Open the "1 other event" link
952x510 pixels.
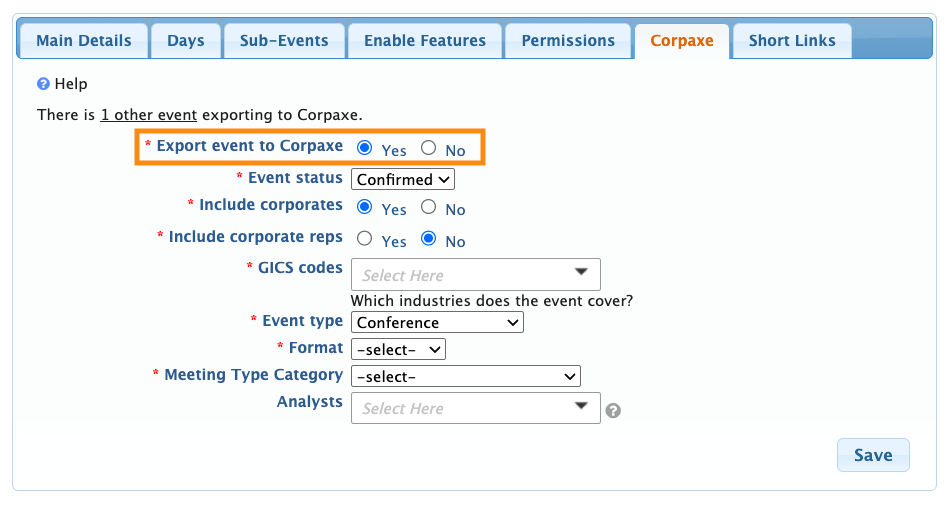[x=149, y=115]
